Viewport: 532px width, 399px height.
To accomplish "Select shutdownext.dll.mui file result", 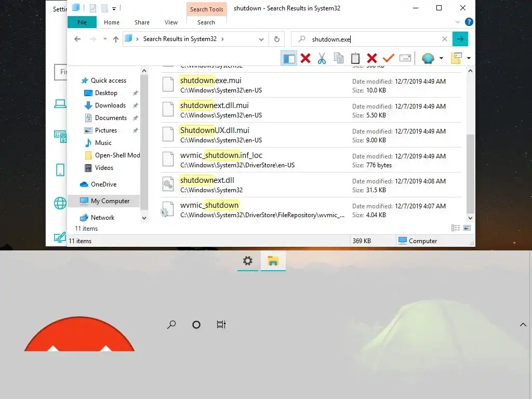I will click(311, 110).
